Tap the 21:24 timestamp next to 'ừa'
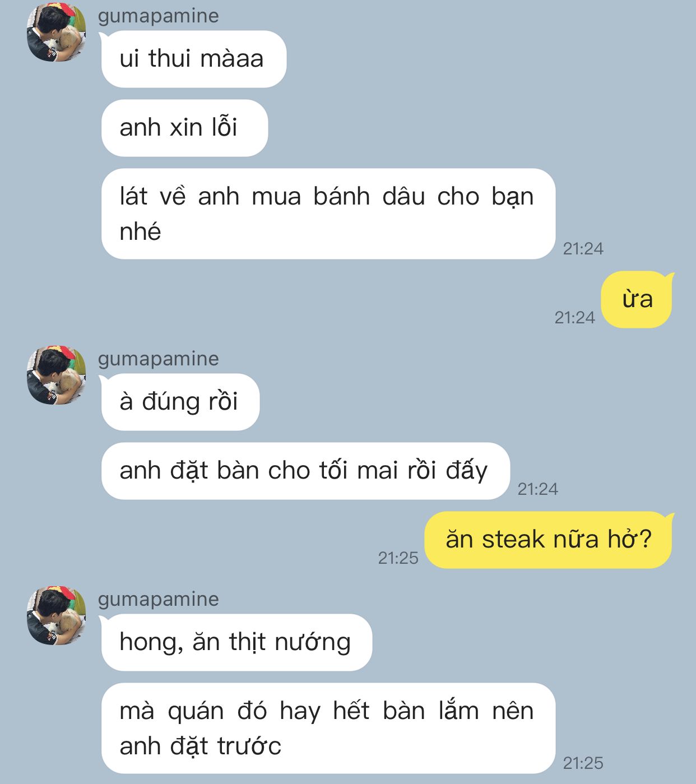This screenshot has width=696, height=784. (574, 318)
